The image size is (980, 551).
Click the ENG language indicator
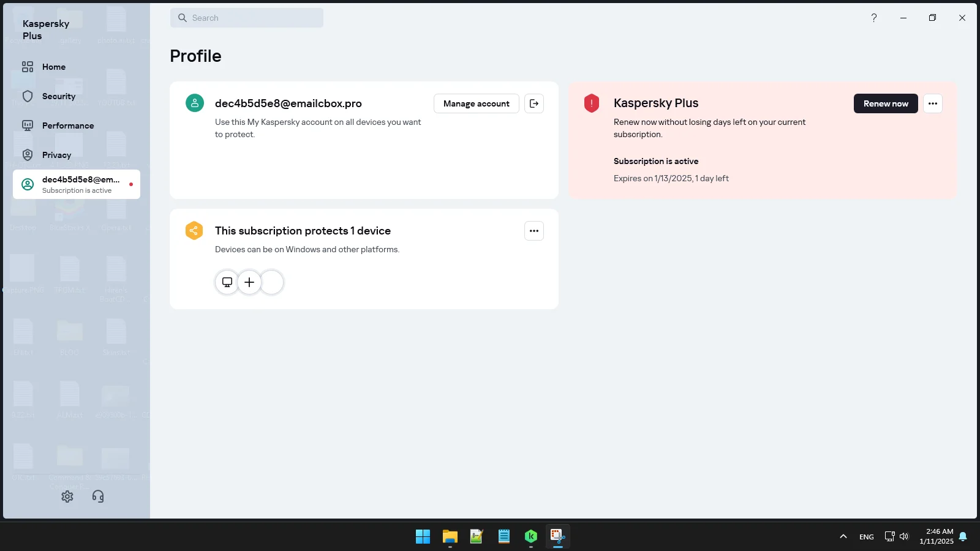(x=867, y=537)
